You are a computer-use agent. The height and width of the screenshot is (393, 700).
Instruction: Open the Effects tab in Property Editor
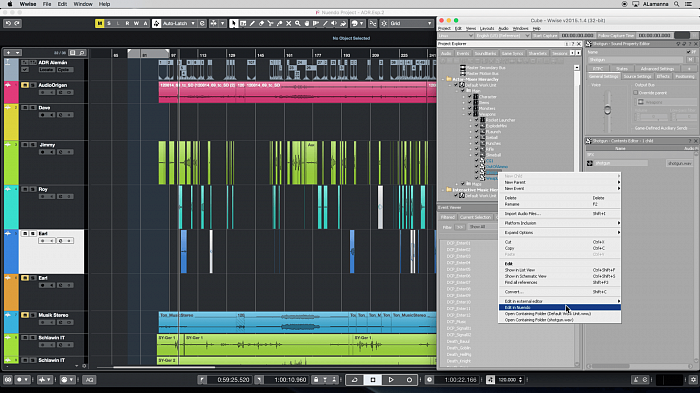(663, 76)
